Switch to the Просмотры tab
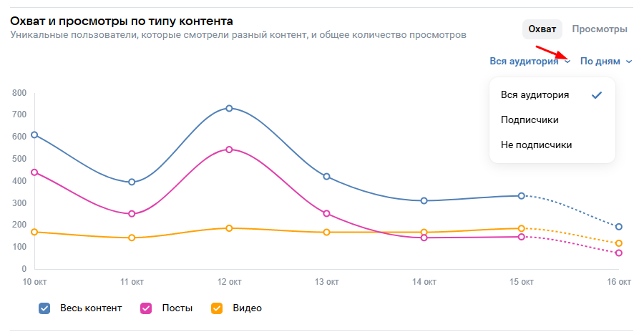This screenshot has height=332, width=644. 600,29
